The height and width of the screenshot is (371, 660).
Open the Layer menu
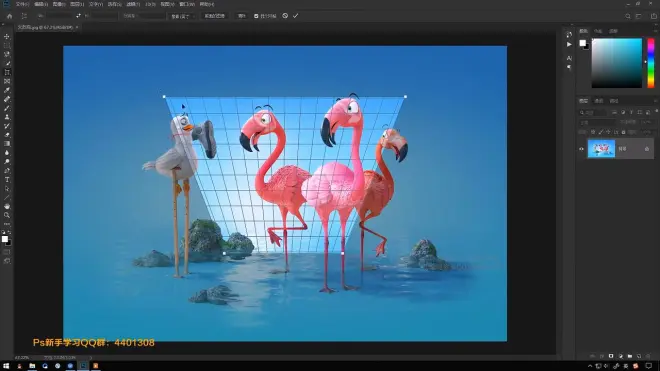point(77,4)
